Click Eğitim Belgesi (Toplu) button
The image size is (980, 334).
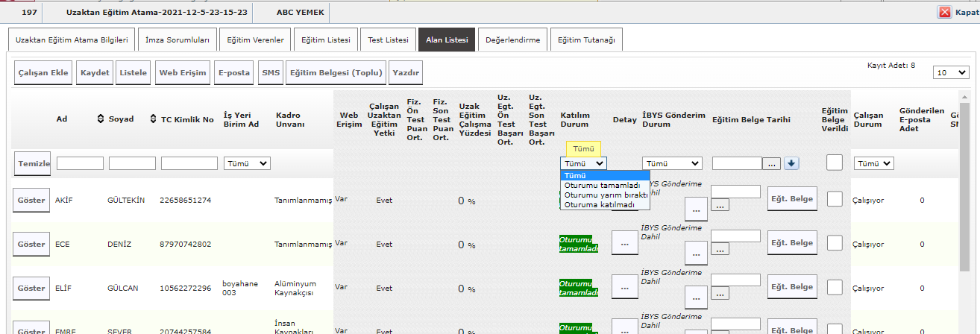pos(336,73)
